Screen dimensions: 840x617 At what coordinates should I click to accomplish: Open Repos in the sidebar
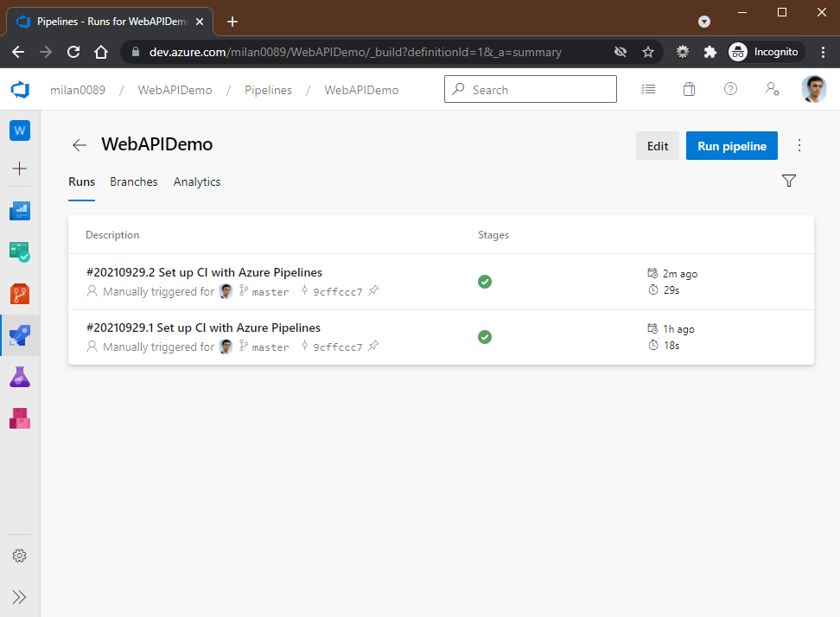pos(19,294)
